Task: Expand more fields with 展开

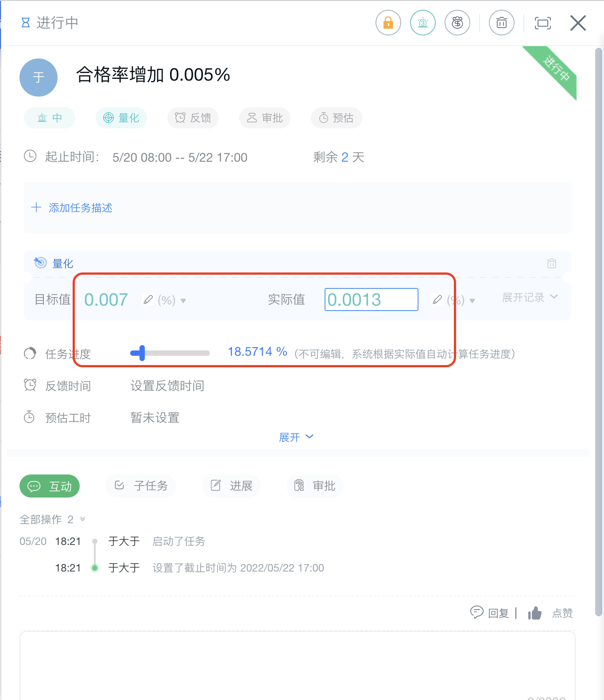Action: pyautogui.click(x=296, y=437)
